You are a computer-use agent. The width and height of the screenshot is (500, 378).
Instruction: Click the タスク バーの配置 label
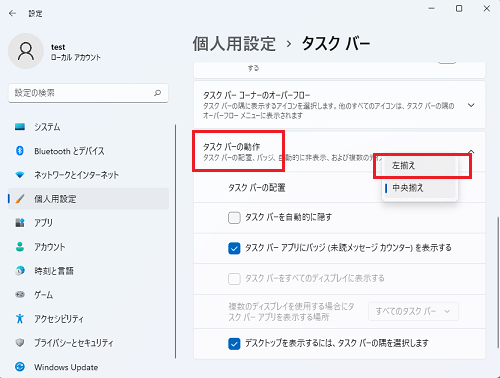(257, 188)
